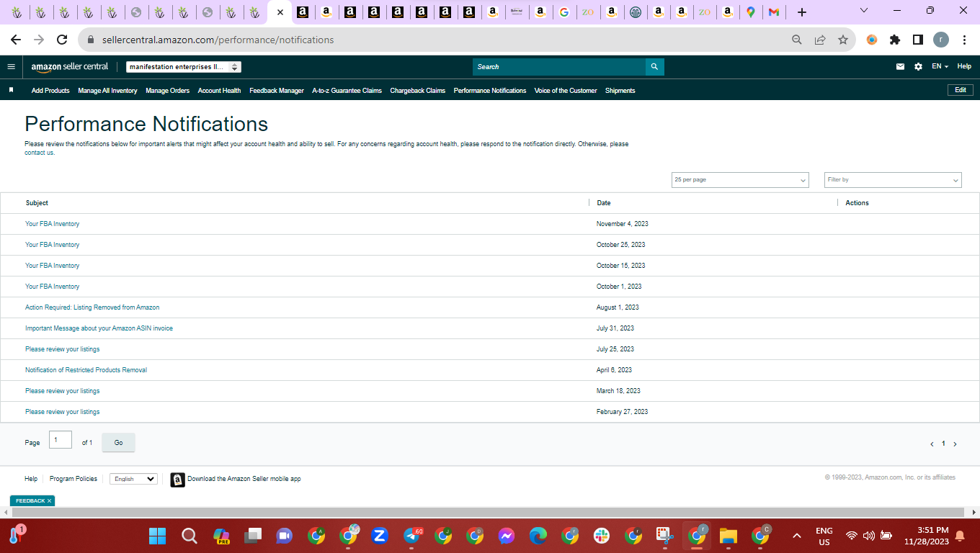The height and width of the screenshot is (553, 980).
Task: Share this page from the address bar
Action: click(820, 40)
